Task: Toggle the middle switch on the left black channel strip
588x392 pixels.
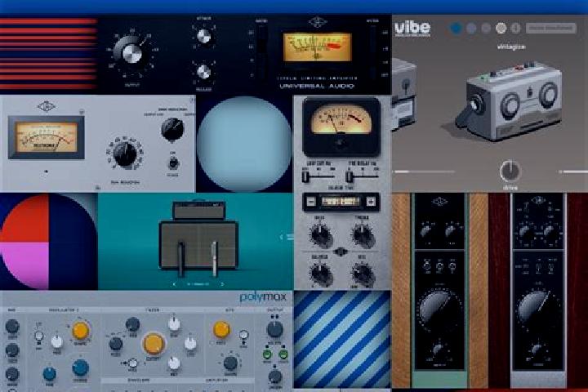Action: [439, 267]
